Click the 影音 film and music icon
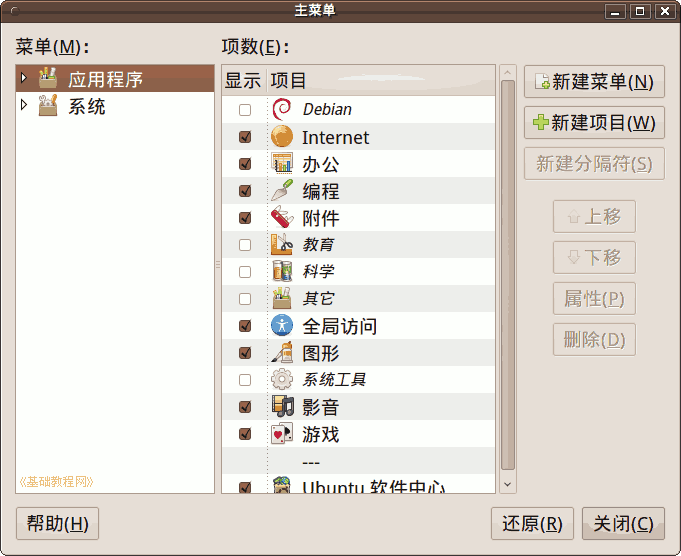The width and height of the screenshot is (681, 556). tap(281, 406)
